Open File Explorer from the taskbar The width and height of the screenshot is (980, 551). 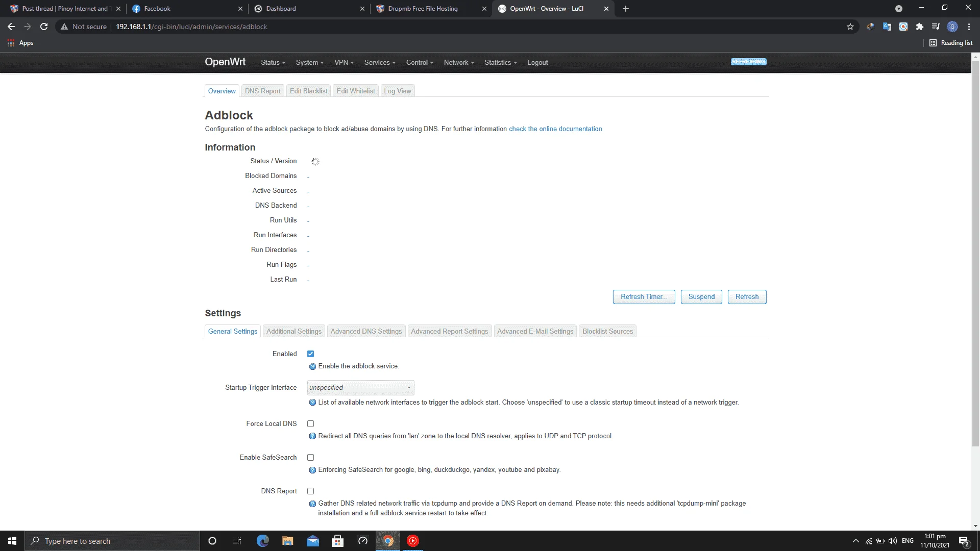tap(288, 541)
